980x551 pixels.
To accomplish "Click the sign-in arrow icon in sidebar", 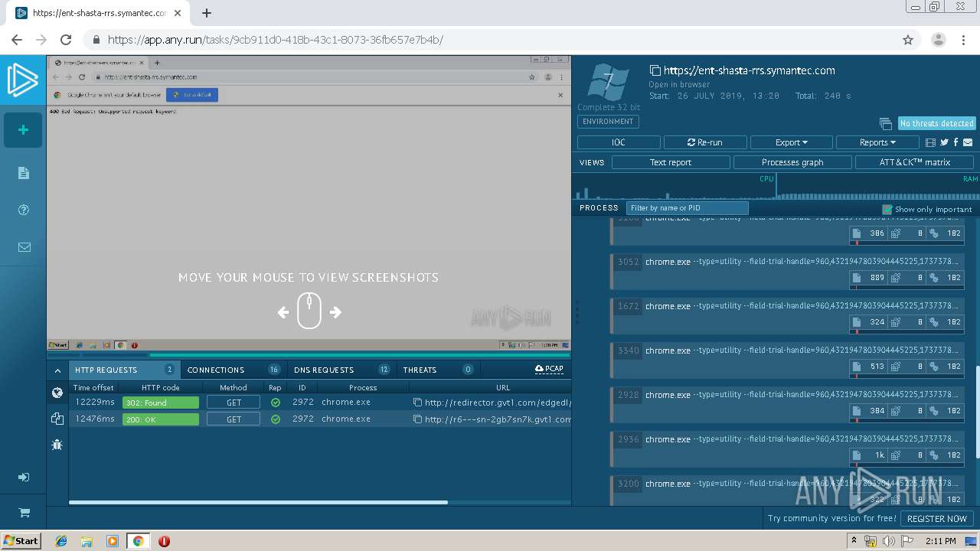I will coord(24,477).
